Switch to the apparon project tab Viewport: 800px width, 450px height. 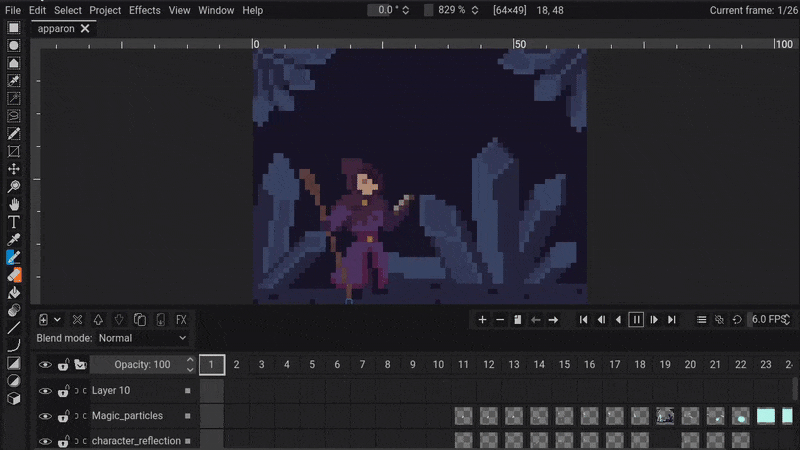(x=56, y=29)
